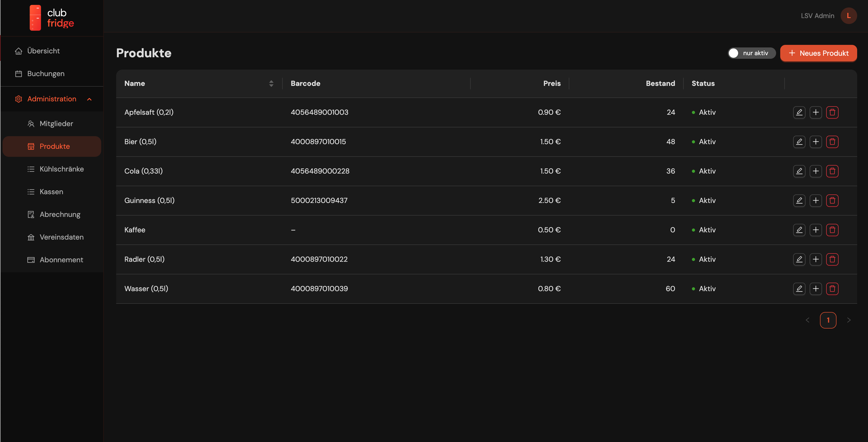
Task: Select page 1 in pagination
Action: 828,320
